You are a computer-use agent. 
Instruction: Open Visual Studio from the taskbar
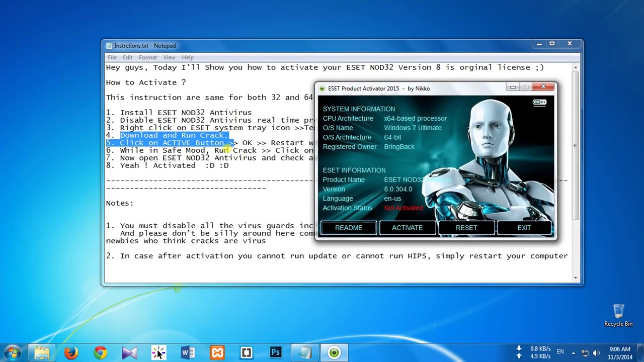pyautogui.click(x=129, y=352)
